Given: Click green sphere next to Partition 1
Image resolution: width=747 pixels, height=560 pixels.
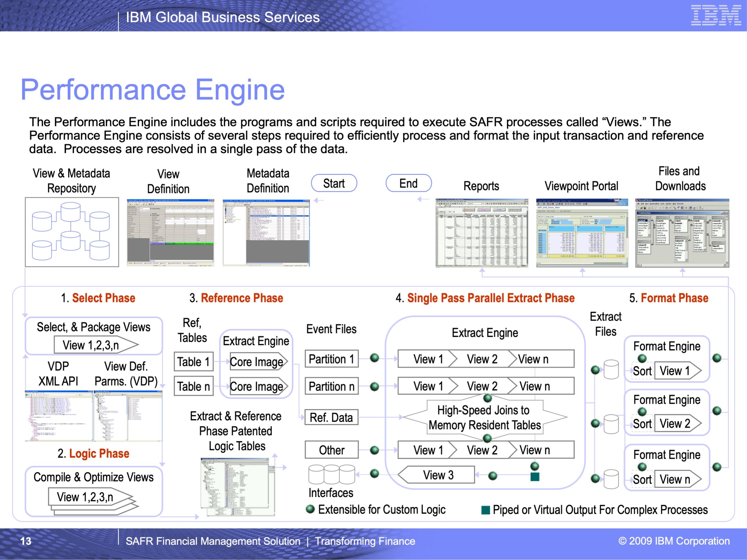Looking at the screenshot, I should [x=374, y=358].
